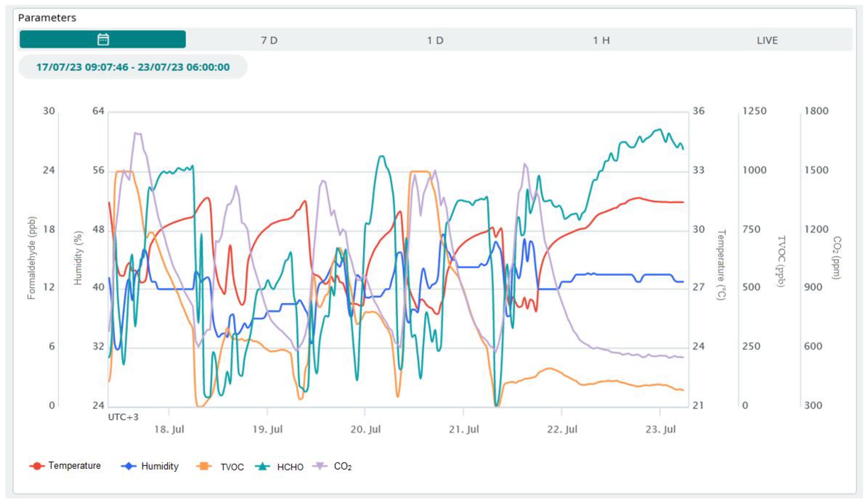Image resolution: width=868 pixels, height=504 pixels.
Task: Click the 36 value on the Temperature axis
Action: point(698,111)
